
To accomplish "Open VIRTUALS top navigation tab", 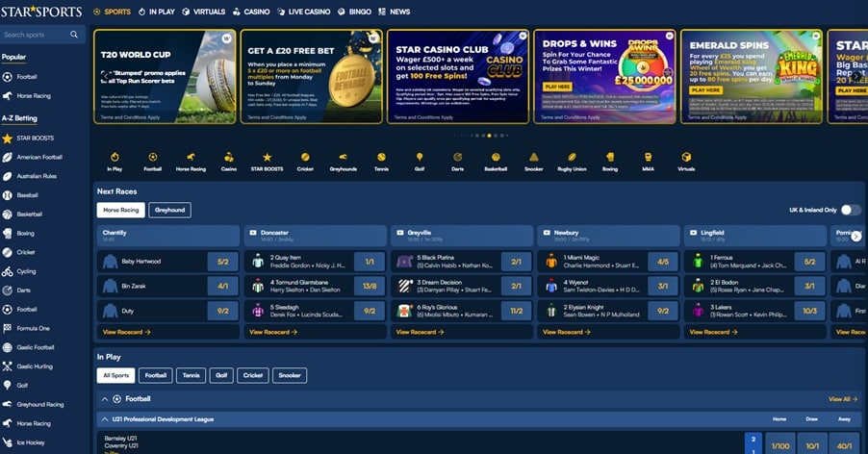I will [204, 12].
